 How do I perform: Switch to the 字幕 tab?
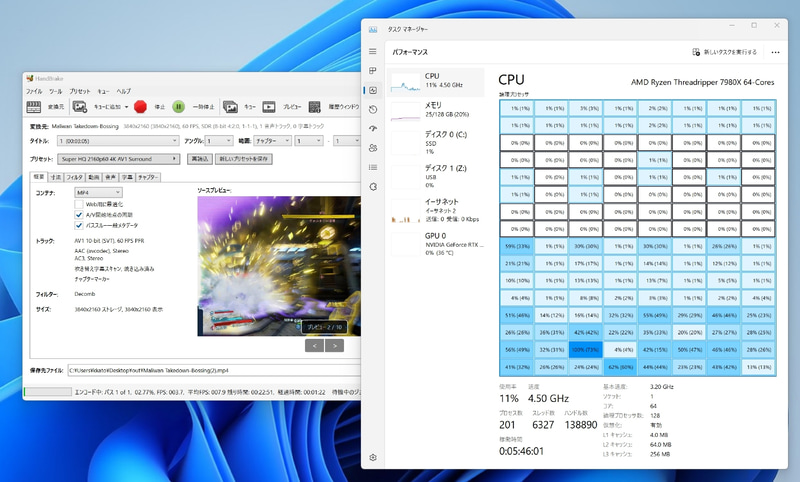pyautogui.click(x=127, y=177)
